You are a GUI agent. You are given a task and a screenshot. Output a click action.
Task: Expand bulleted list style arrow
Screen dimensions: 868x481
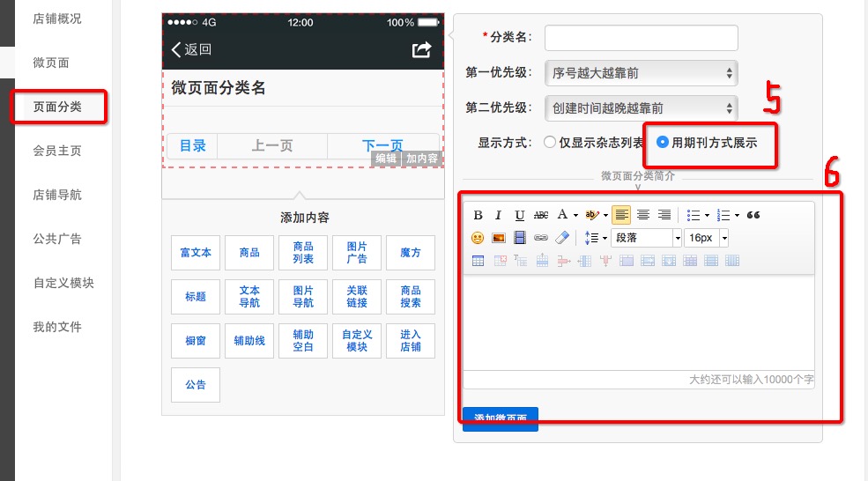point(707,215)
